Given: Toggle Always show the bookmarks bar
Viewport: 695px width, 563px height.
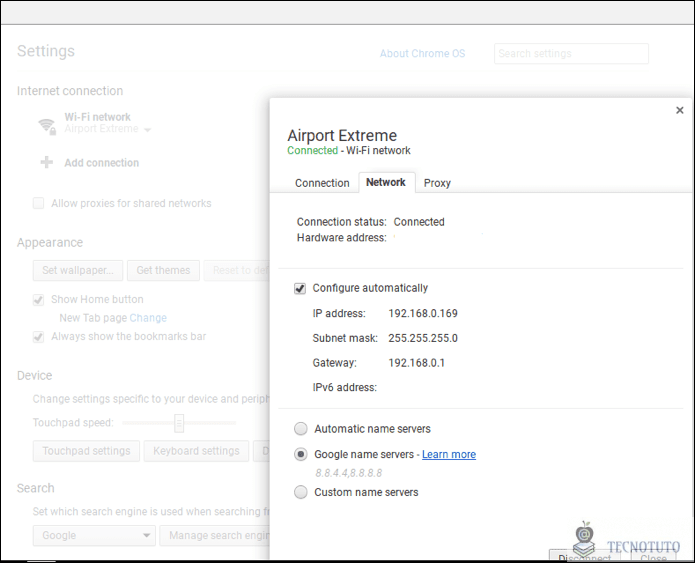Looking at the screenshot, I should tap(39, 337).
